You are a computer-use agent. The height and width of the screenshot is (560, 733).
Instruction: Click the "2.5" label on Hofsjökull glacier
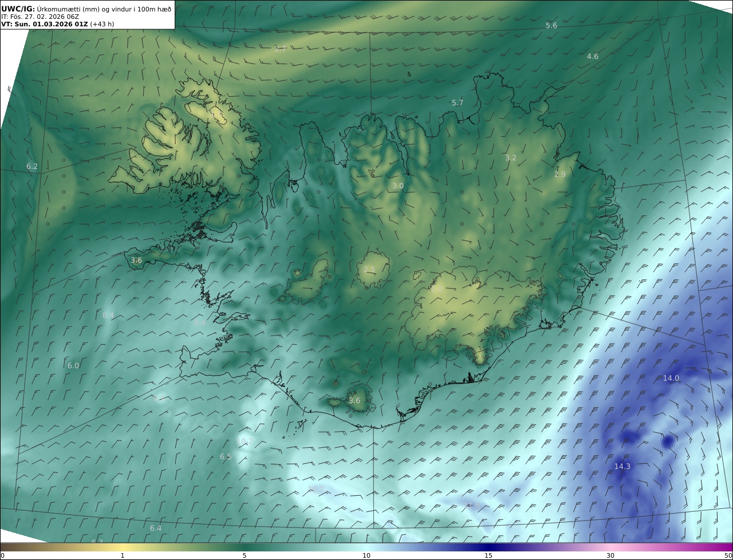[369, 269]
